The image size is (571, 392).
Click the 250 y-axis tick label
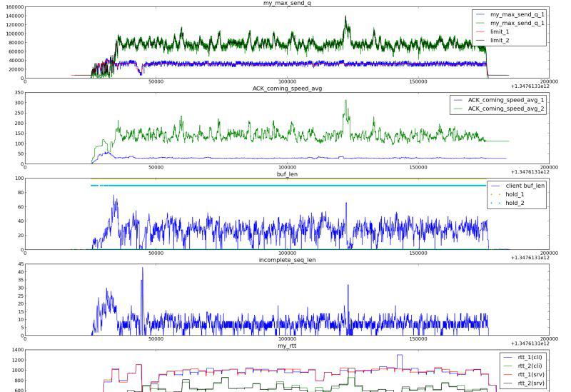pos(19,113)
